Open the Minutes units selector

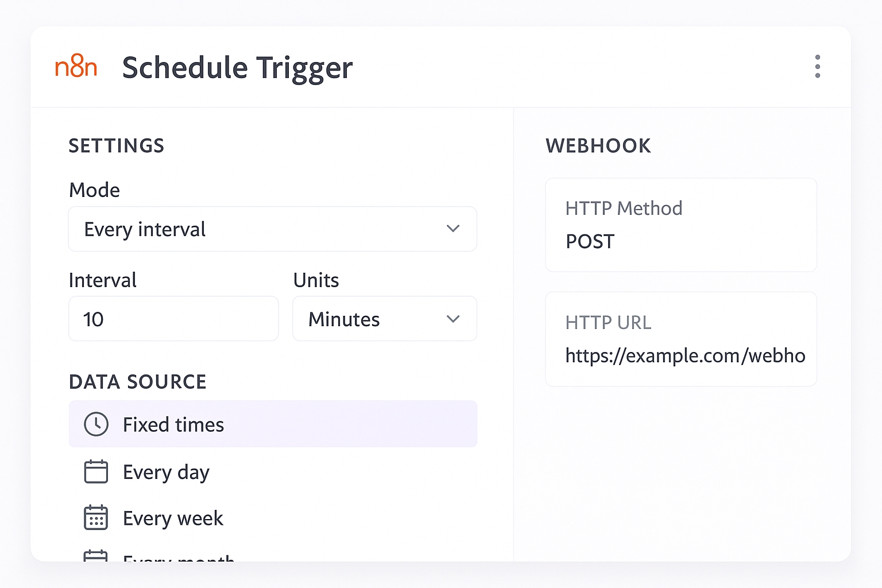tap(373, 319)
